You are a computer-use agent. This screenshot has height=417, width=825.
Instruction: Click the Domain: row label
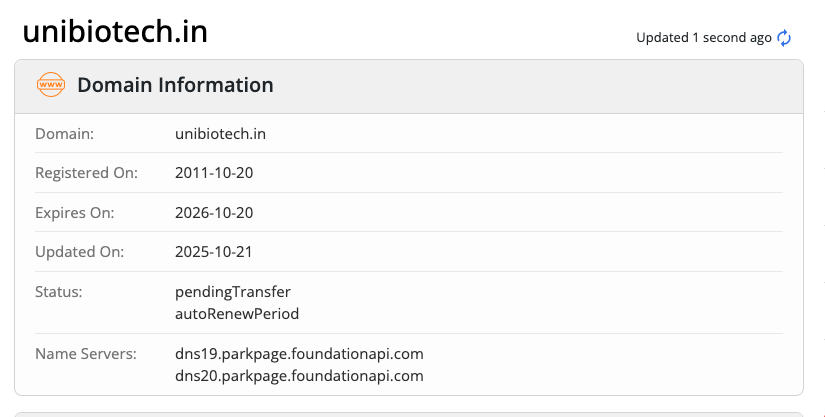click(x=64, y=133)
